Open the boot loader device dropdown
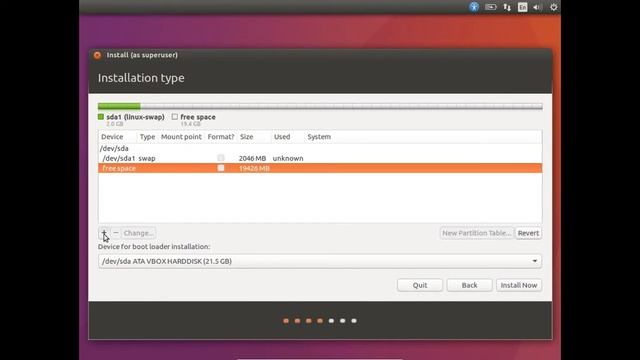The image size is (640, 360). click(320, 261)
